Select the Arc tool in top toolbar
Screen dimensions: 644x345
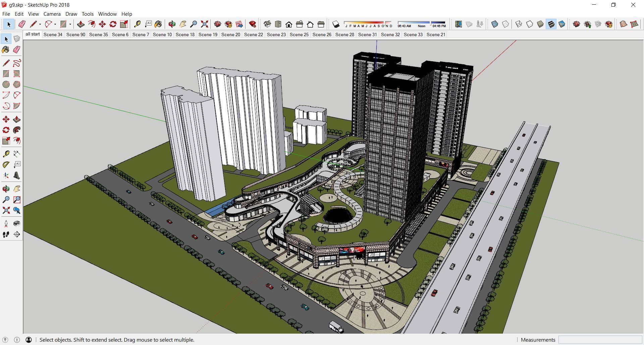pos(48,24)
